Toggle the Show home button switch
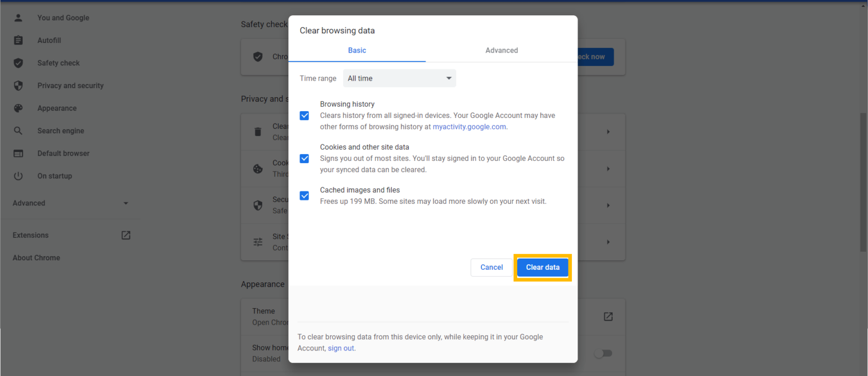This screenshot has height=376, width=868. (603, 353)
